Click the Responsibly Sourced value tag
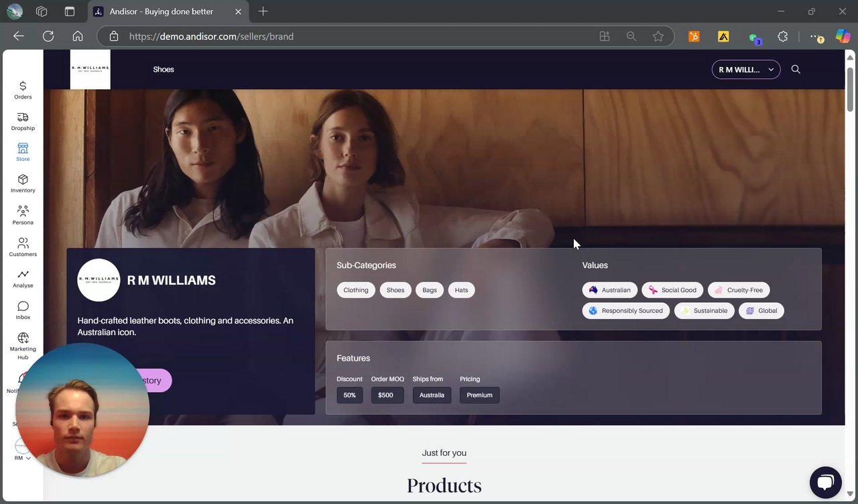Viewport: 858px width, 504px height. 626,311
